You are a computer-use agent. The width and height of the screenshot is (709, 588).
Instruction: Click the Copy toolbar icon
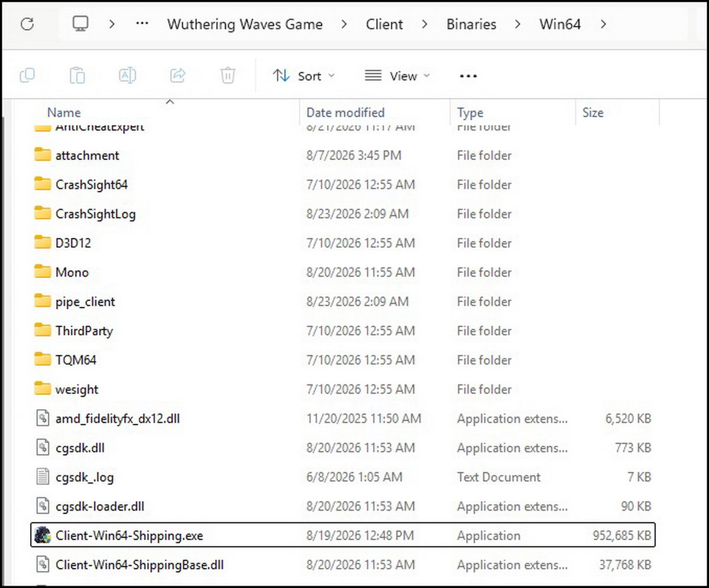(x=27, y=76)
